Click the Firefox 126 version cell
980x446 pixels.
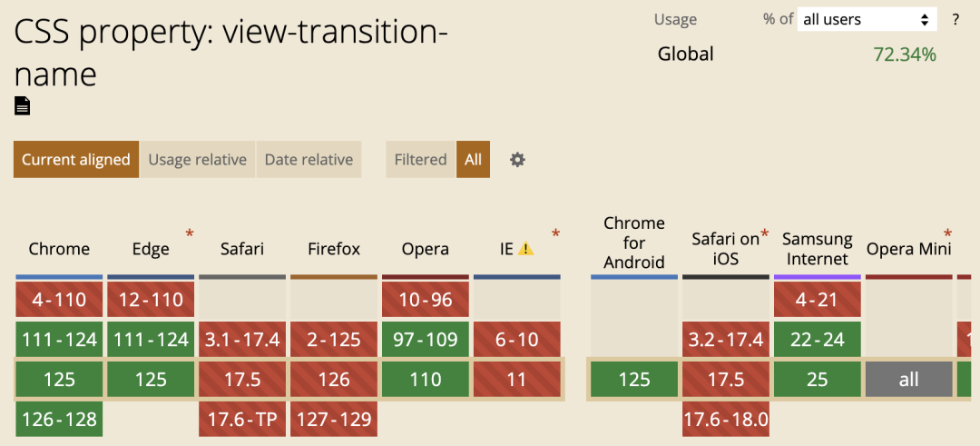click(334, 379)
